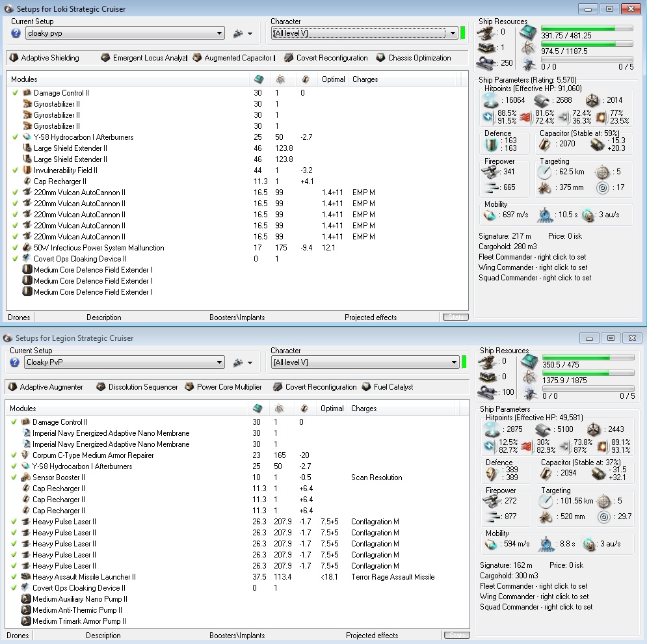Toggle the Corpum C-Type Medium Armor Repairer
Viewport: 647px width, 644px height.
point(14,455)
